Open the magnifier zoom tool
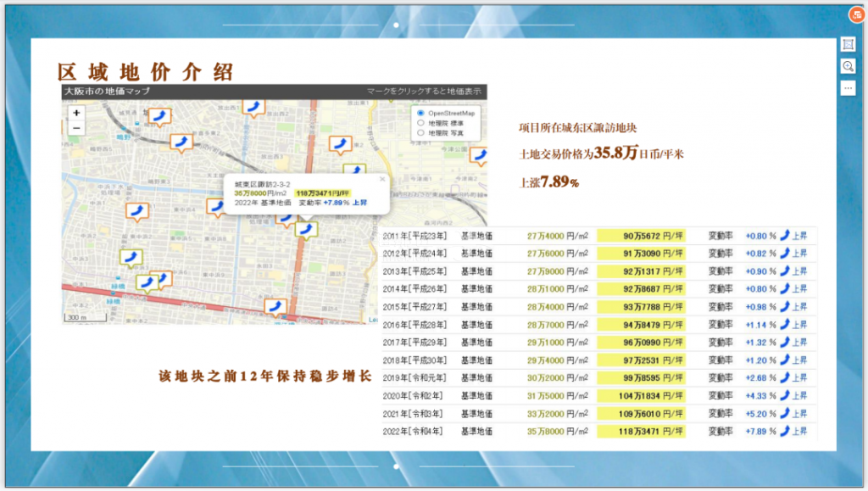This screenshot has height=491, width=868. click(848, 66)
